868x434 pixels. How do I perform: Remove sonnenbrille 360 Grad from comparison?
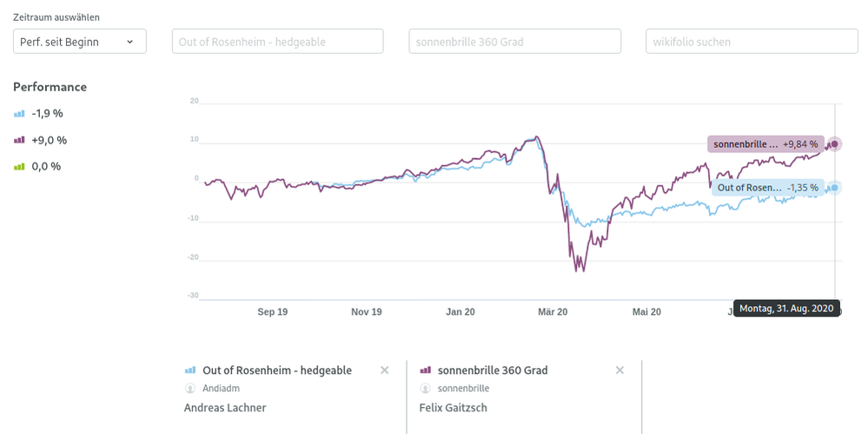[x=620, y=371]
